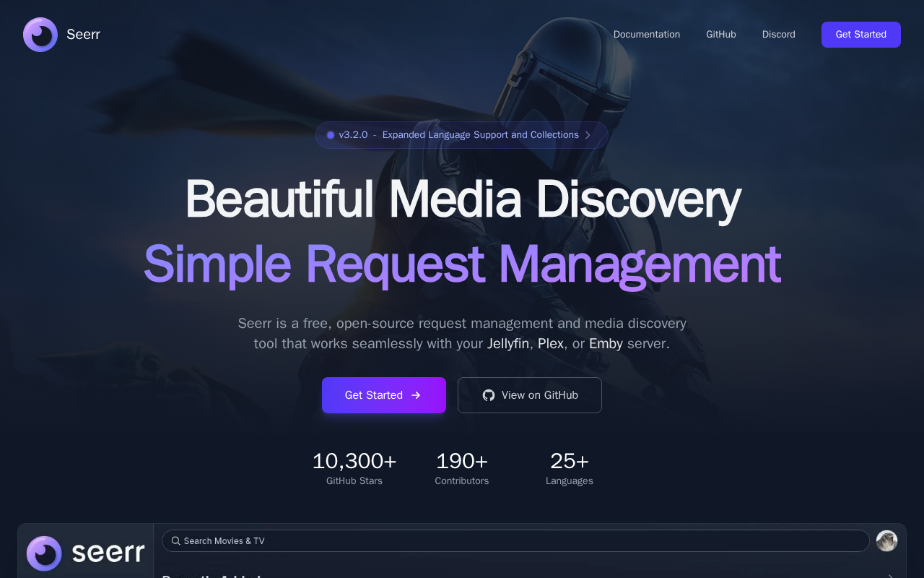
Task: Click the 190+ Contributors figure
Action: coord(462,461)
